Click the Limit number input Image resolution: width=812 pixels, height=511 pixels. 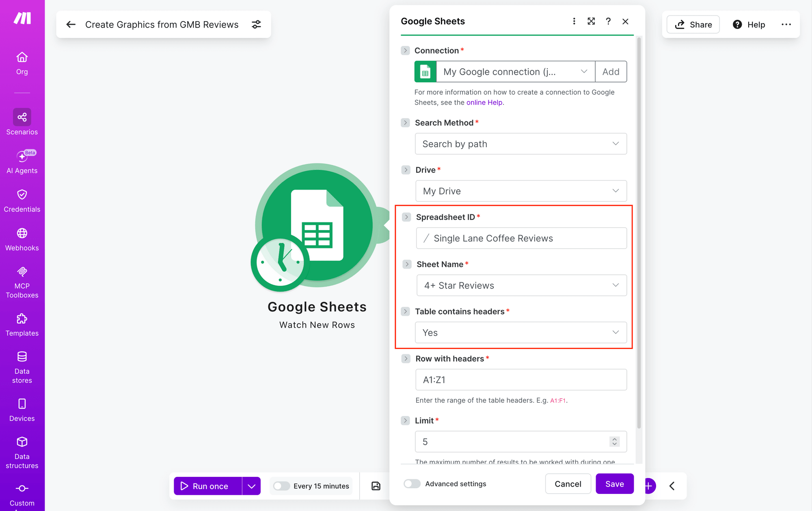[521, 442]
